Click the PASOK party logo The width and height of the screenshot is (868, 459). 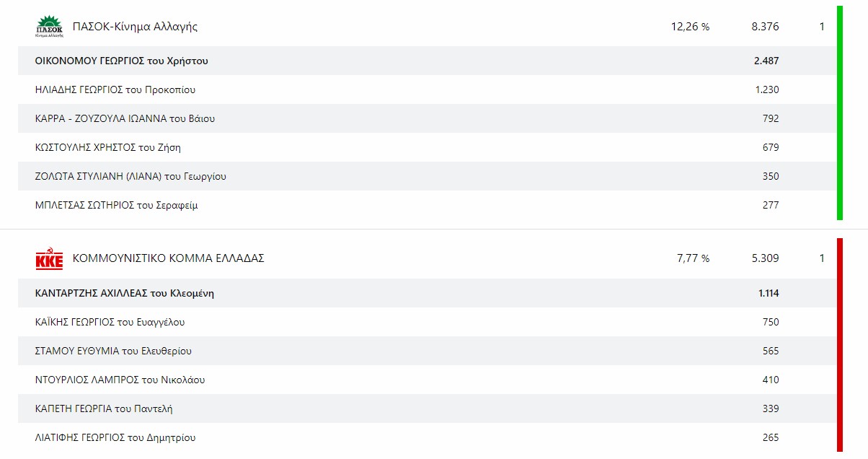point(49,27)
